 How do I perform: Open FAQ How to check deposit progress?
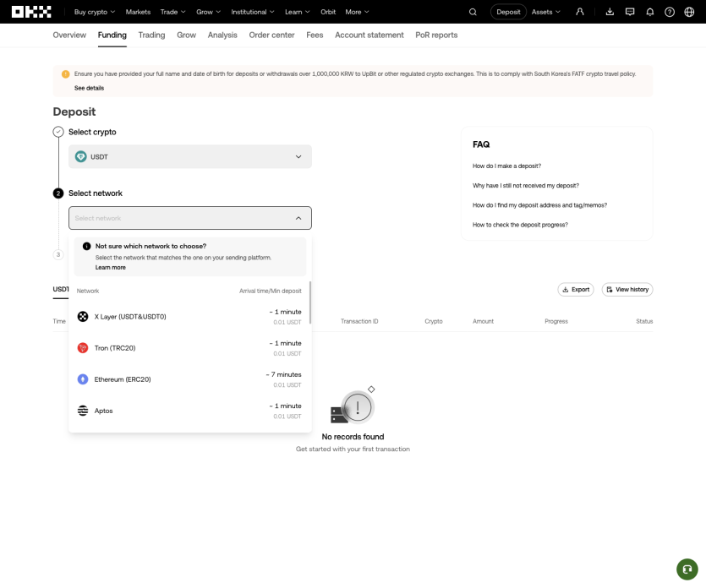click(520, 225)
